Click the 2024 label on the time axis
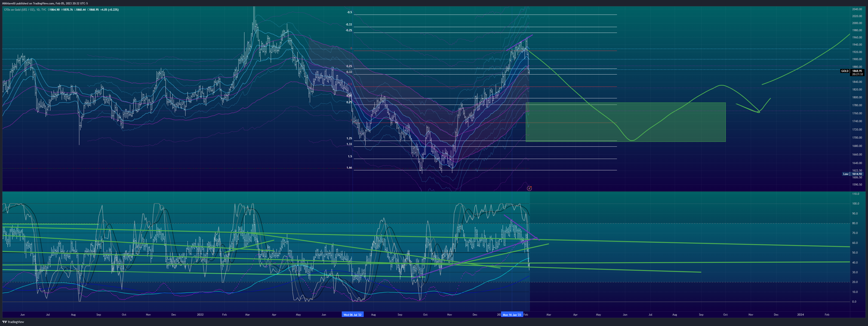 point(800,315)
